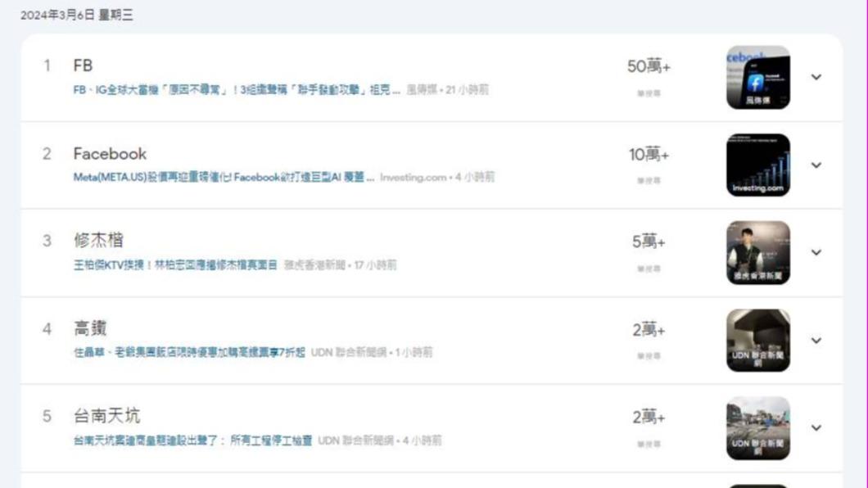Open the Meta(META.US) stock article link
This screenshot has height=488, width=868.
[224, 177]
